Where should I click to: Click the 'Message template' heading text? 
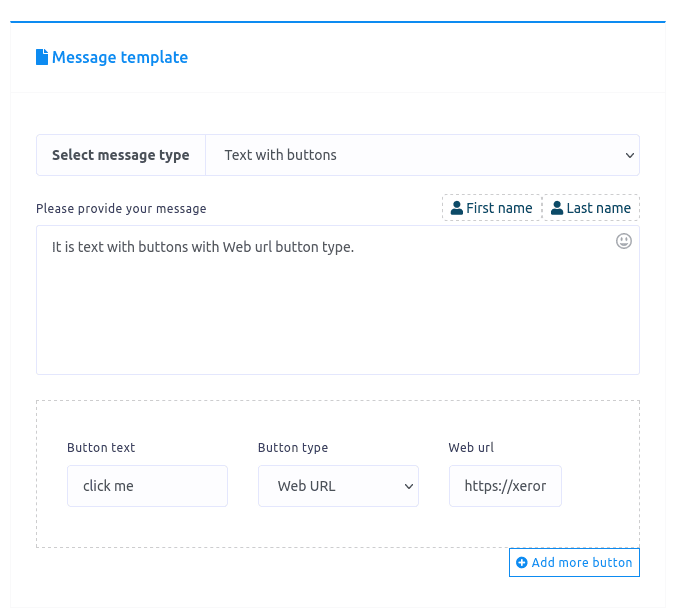tap(120, 58)
